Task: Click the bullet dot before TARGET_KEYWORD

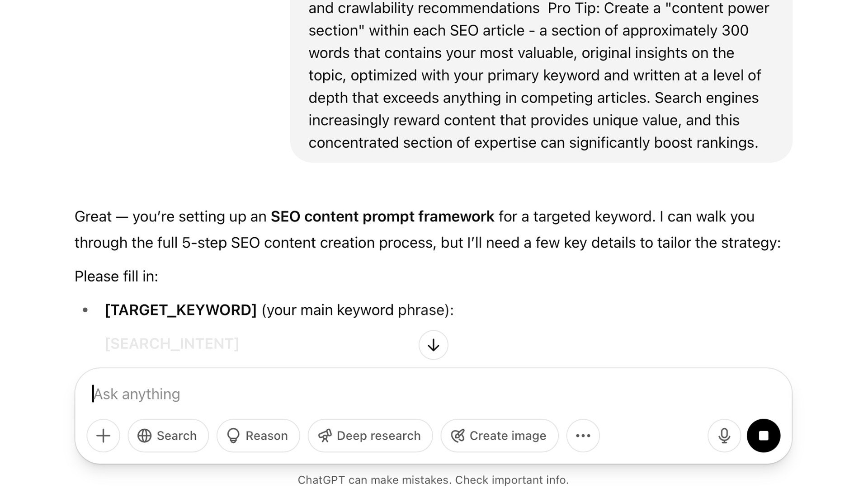Action: [85, 310]
